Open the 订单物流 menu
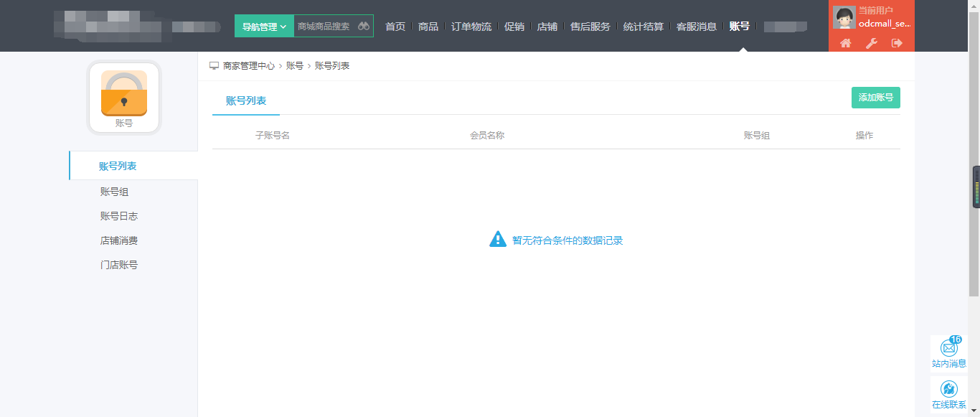Screen dimensions: 980x417 click(x=471, y=27)
